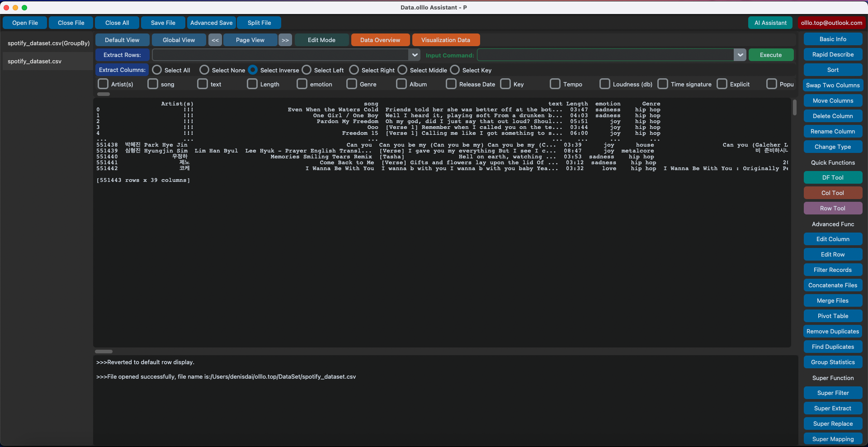Select the spotify_dataset.csv file in the sidebar
The height and width of the screenshot is (447, 868).
click(x=34, y=61)
